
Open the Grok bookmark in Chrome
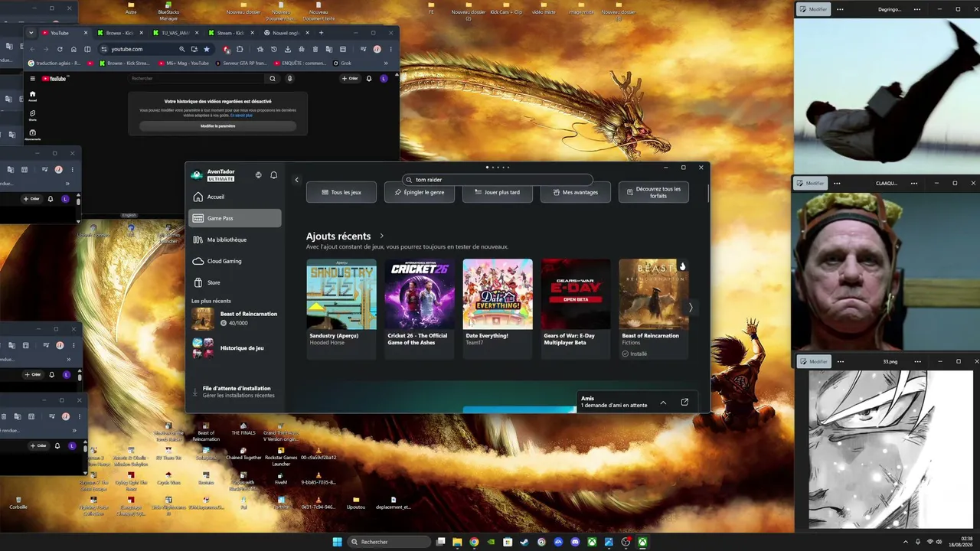[x=341, y=63]
